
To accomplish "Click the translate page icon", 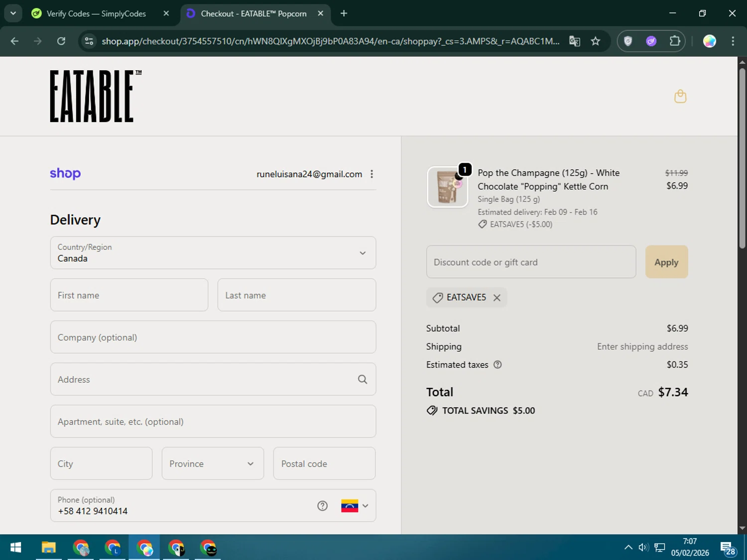I will pos(575,41).
